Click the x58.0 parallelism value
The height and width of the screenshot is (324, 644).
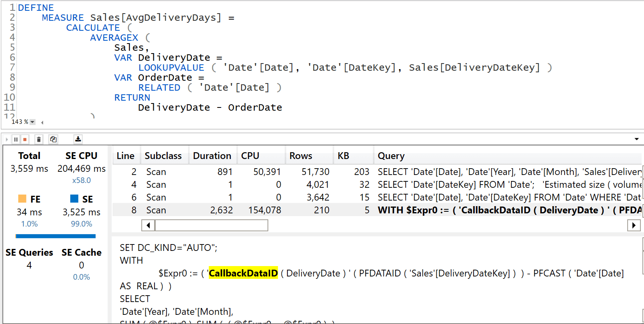(81, 181)
